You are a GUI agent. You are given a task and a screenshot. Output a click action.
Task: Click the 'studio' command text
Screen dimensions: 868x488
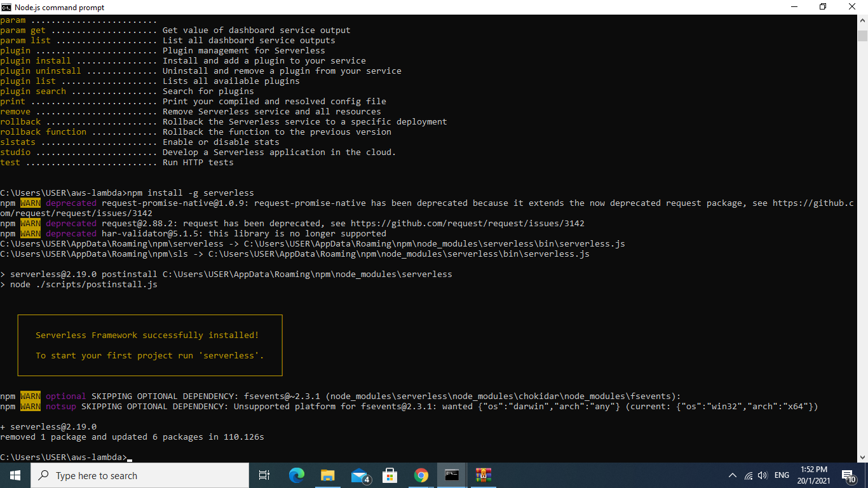(15, 152)
